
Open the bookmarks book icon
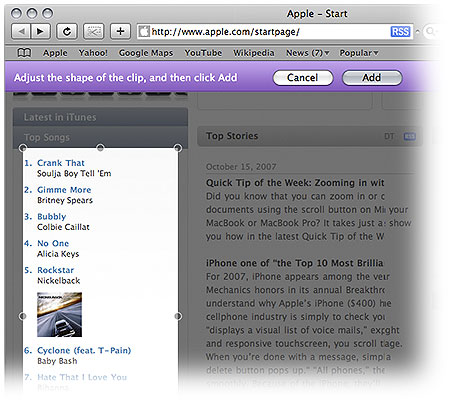(24, 53)
